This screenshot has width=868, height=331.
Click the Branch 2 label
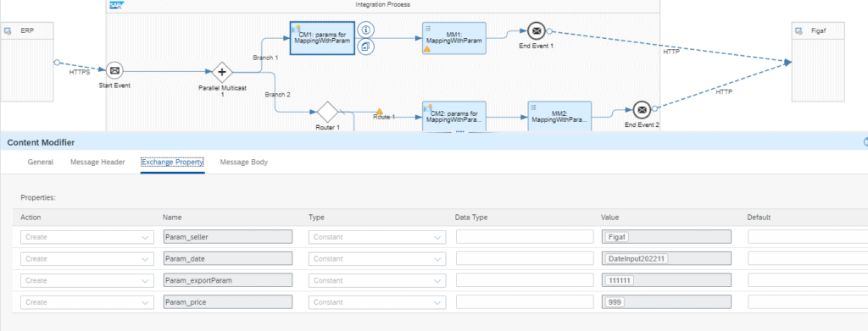point(277,95)
